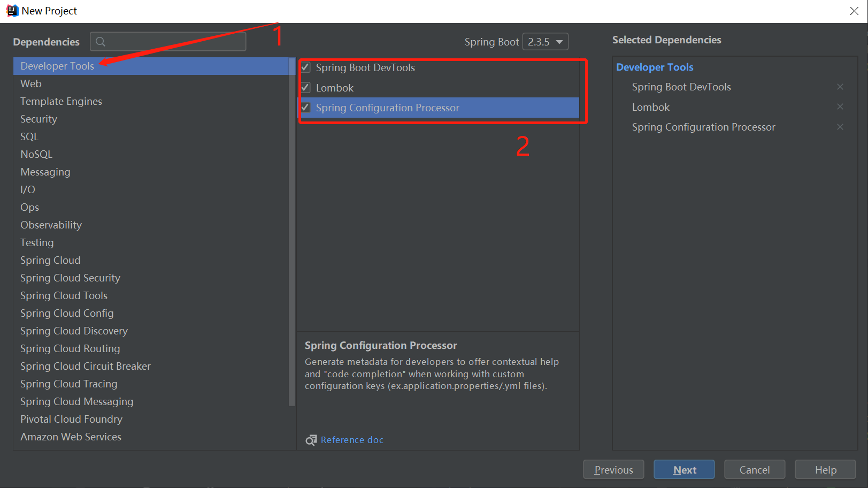This screenshot has width=868, height=488.
Task: Select the Ops category
Action: pos(151,207)
